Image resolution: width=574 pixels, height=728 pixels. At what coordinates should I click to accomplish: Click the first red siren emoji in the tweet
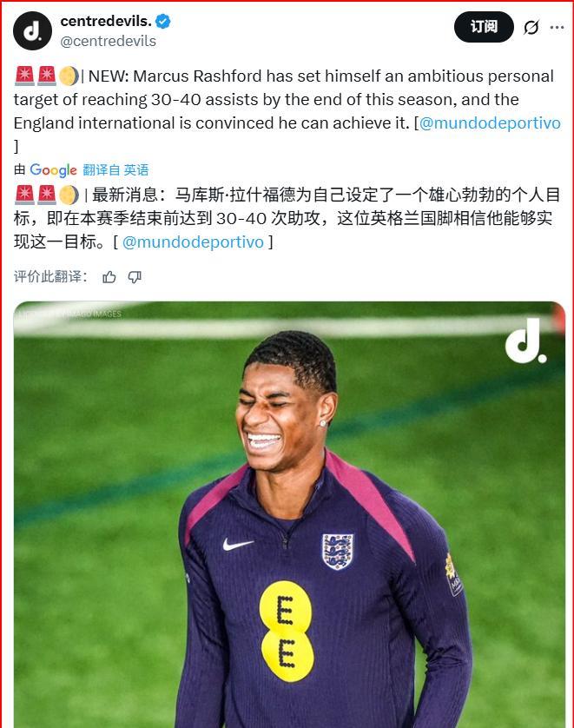point(24,76)
